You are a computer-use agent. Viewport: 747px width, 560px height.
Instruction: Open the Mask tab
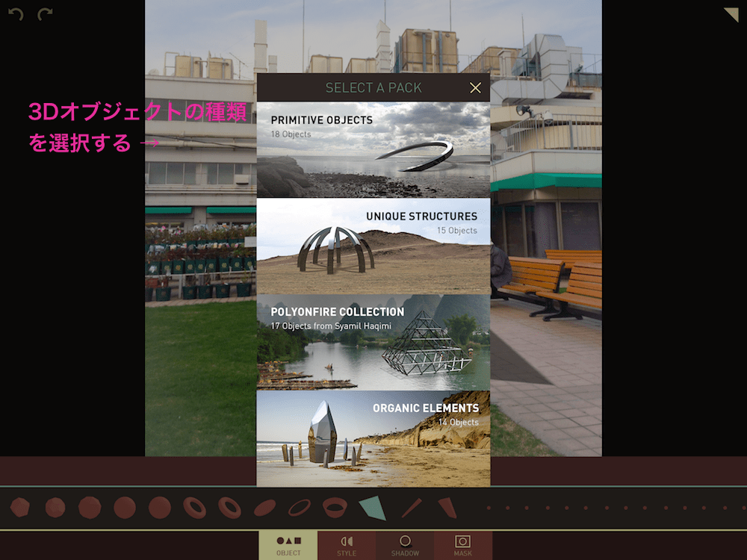pos(462,545)
